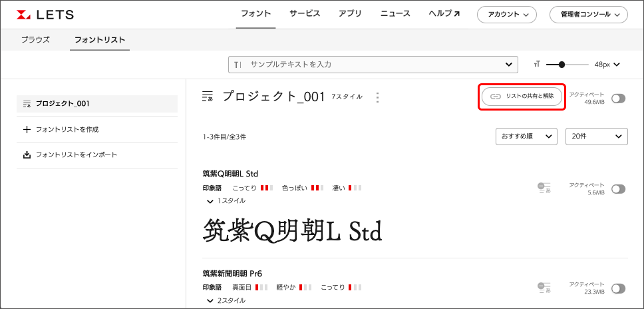Open the サービス menu
The width and height of the screenshot is (644, 309).
[305, 14]
